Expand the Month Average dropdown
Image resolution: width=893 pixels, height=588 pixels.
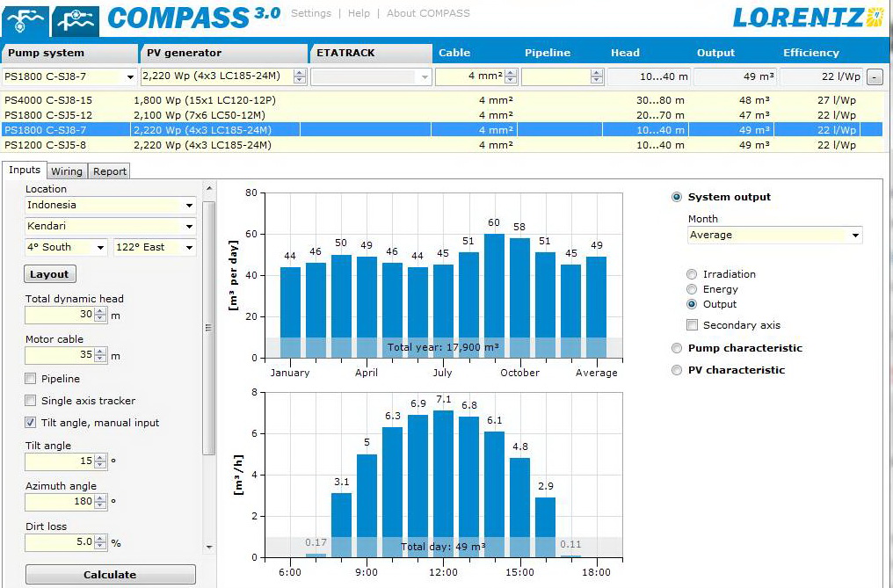coord(855,236)
